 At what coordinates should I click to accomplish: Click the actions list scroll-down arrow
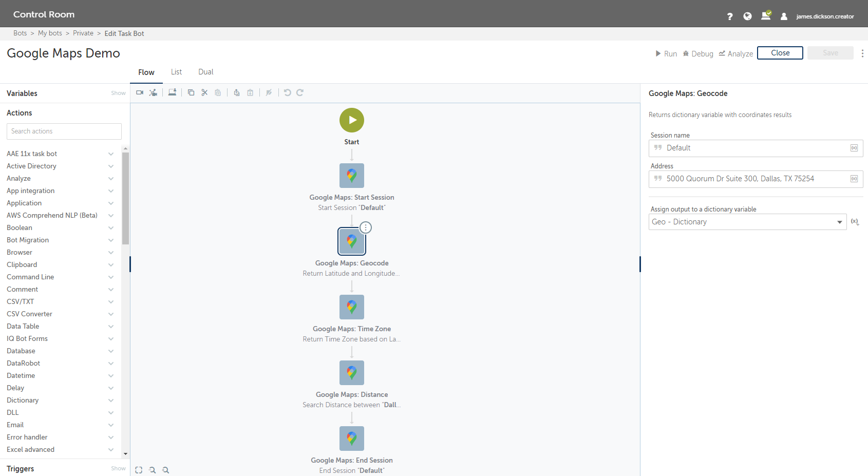tap(125, 454)
